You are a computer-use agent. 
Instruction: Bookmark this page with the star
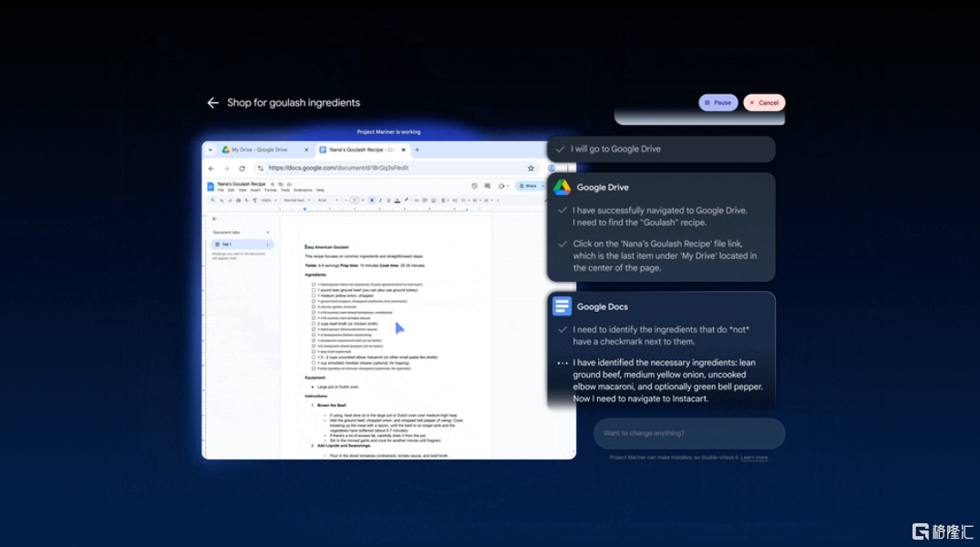click(x=531, y=168)
